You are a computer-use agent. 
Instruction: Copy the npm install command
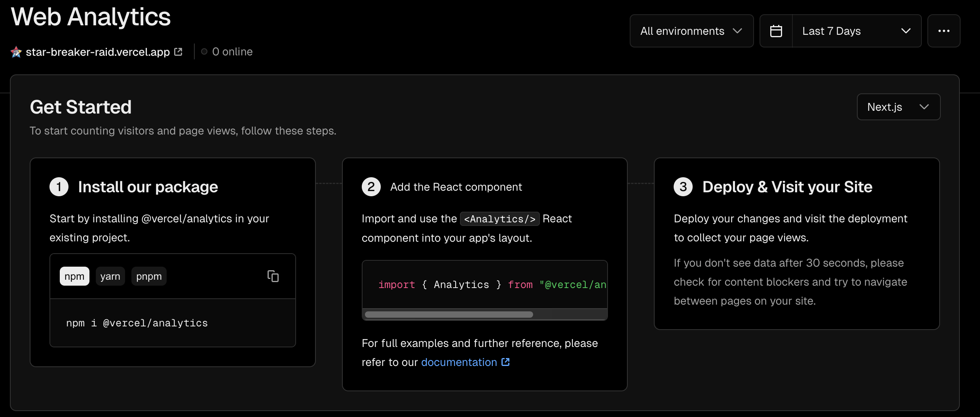tap(273, 276)
